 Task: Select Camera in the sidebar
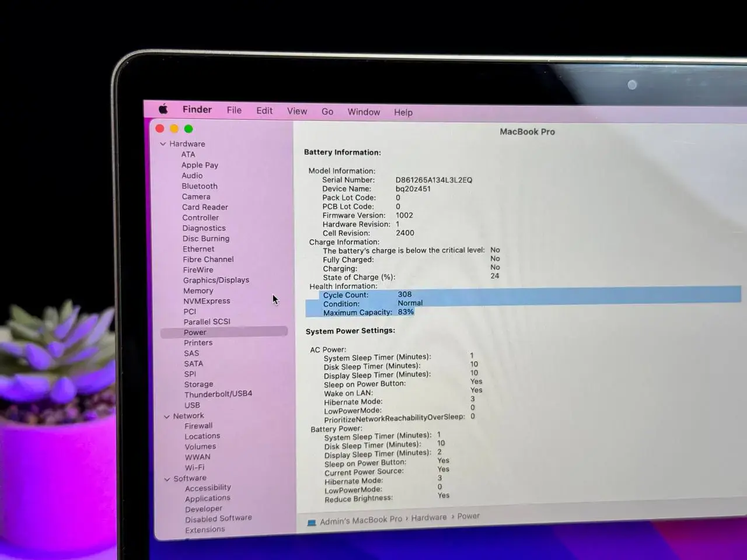196,197
